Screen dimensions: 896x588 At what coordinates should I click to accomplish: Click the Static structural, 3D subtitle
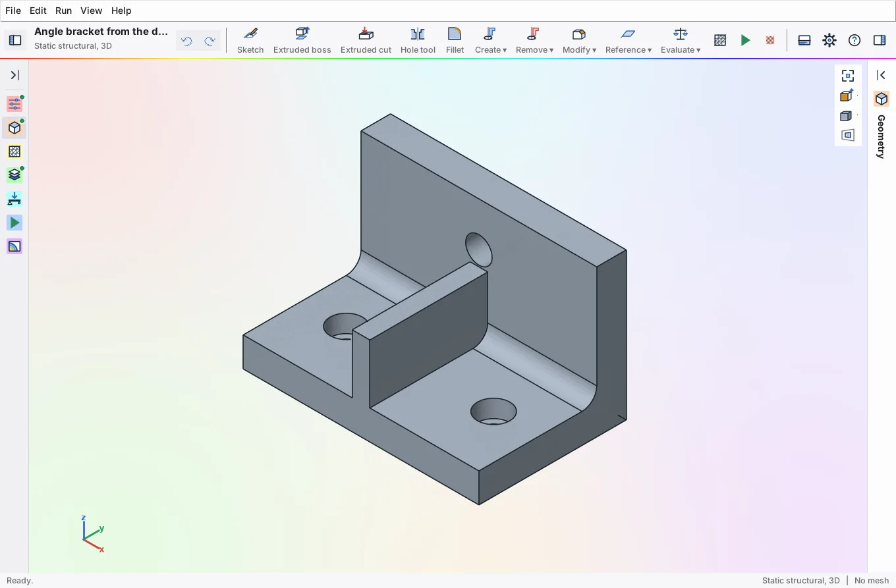(73, 46)
